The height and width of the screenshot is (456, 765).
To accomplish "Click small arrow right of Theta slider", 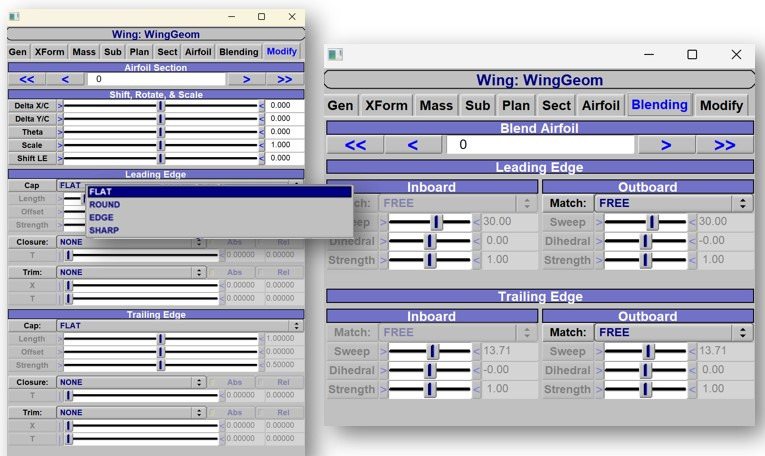I will [x=263, y=132].
